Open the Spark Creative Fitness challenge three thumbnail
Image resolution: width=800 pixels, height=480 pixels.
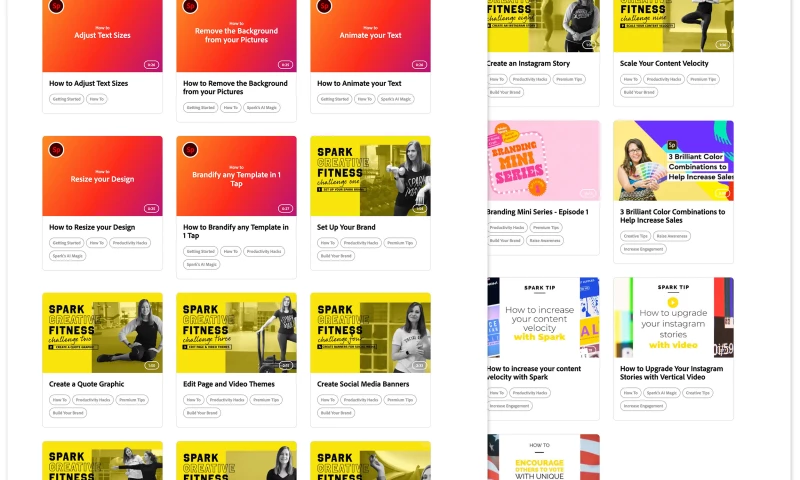(236, 333)
